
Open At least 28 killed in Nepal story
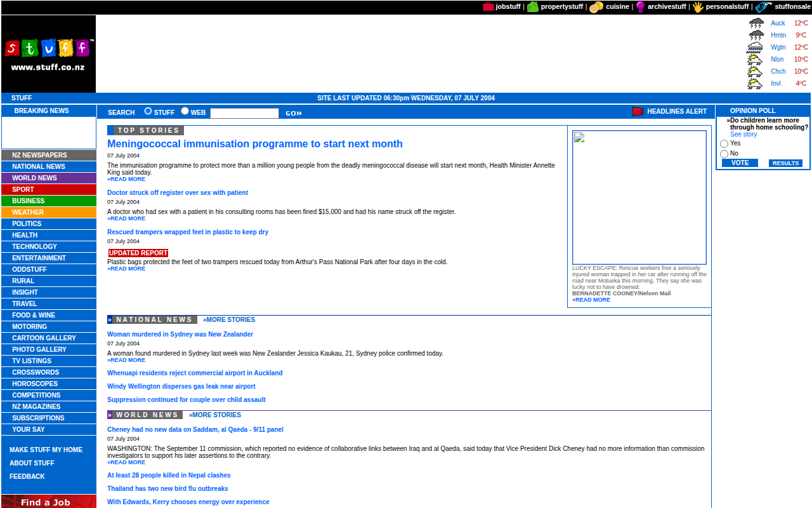[169, 476]
